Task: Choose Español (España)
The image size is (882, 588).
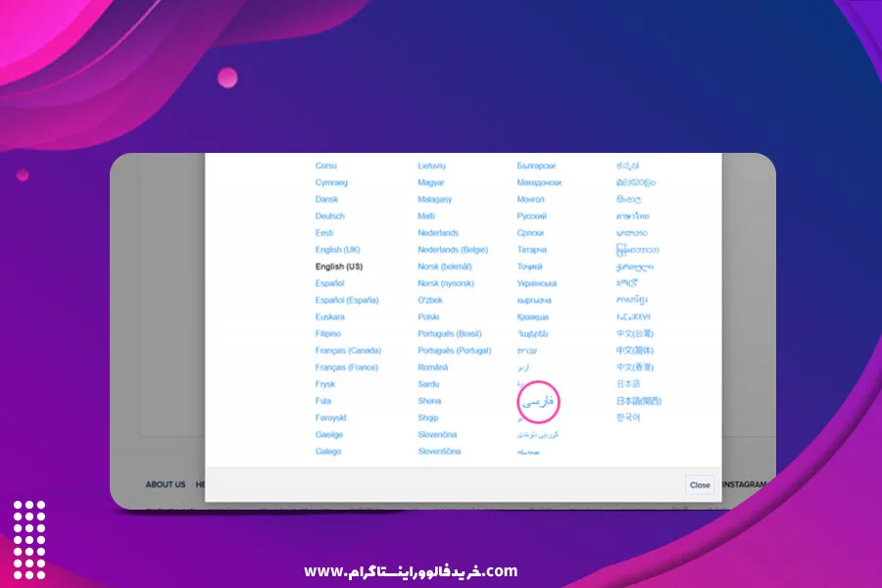Action: pyautogui.click(x=347, y=301)
